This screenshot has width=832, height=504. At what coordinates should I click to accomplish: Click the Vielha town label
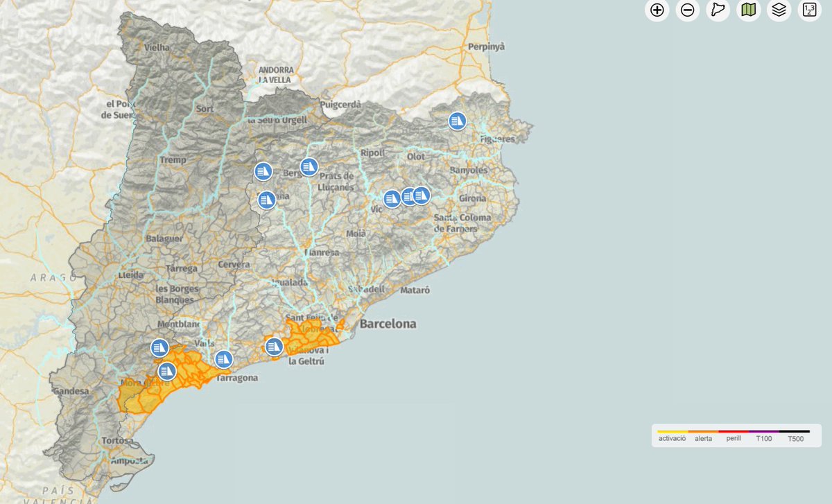157,48
